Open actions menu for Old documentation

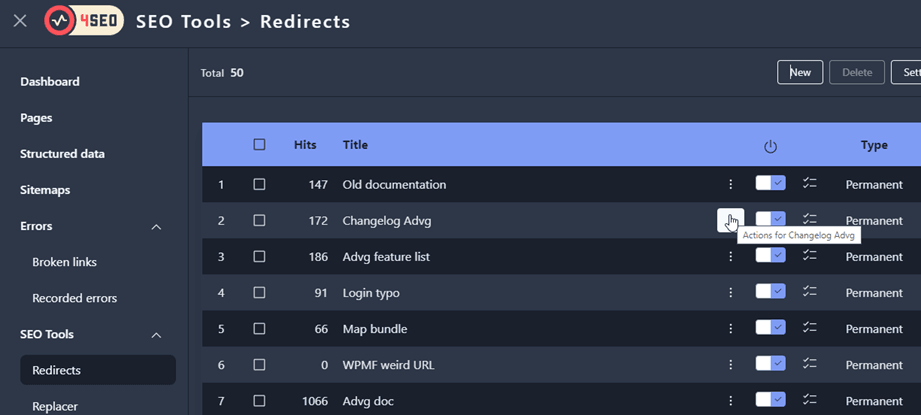coord(730,184)
